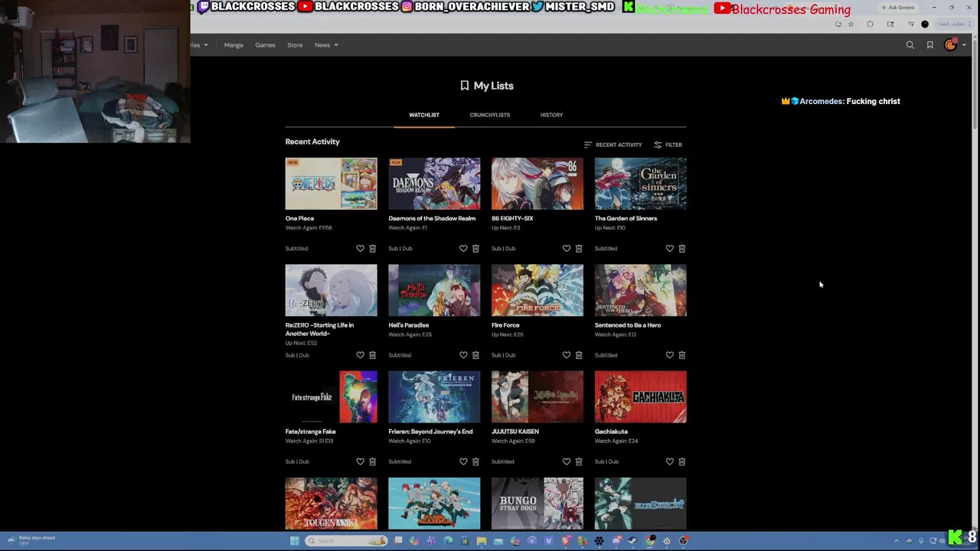Favorite Gachiakuta using the heart icon
The image size is (980, 551).
click(670, 461)
